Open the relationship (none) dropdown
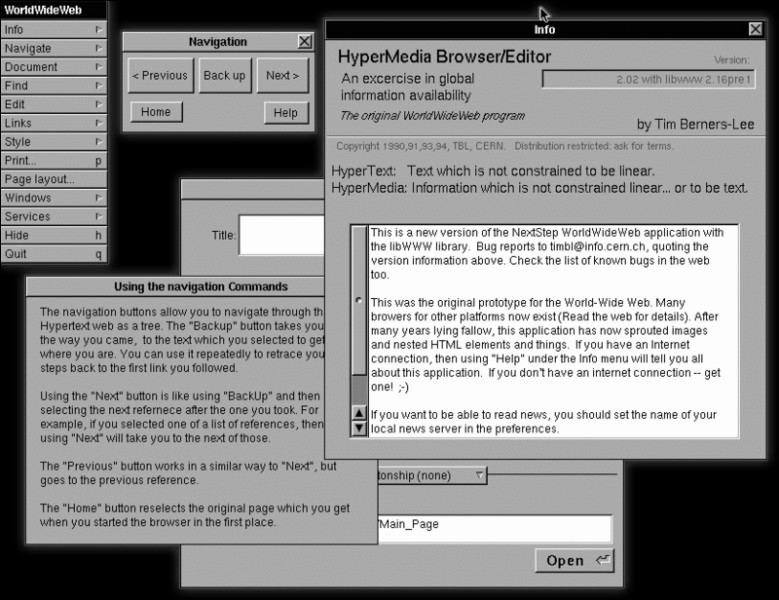The image size is (779, 600). [431, 476]
